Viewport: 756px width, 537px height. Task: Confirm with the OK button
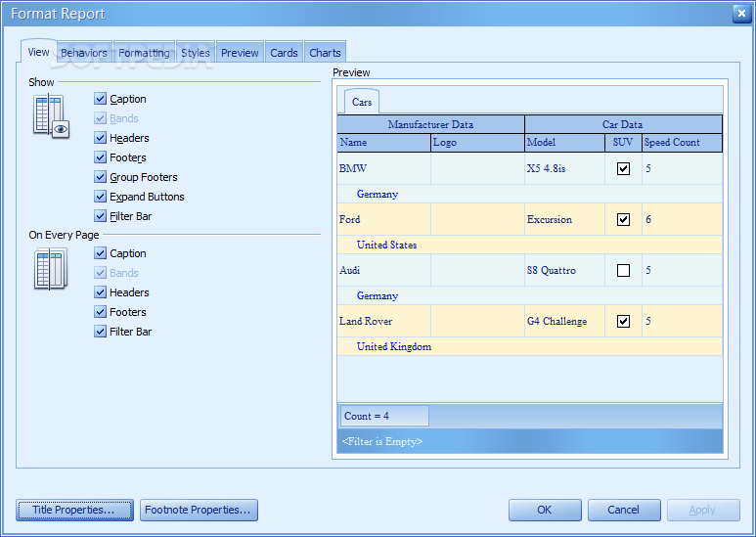point(545,510)
